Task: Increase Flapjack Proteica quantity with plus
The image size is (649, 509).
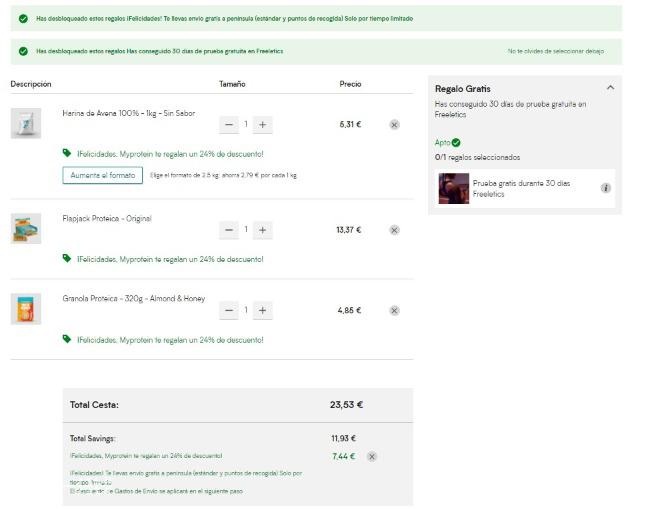Action: click(262, 230)
